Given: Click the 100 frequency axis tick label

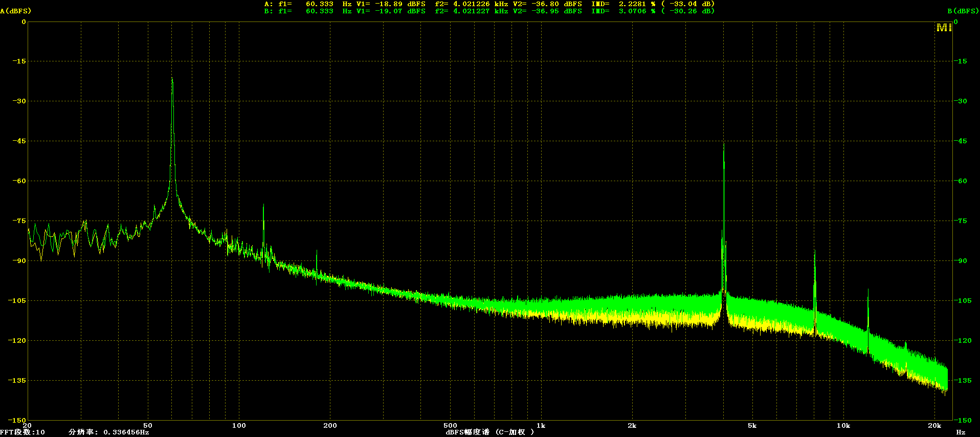Looking at the screenshot, I should tap(239, 425).
